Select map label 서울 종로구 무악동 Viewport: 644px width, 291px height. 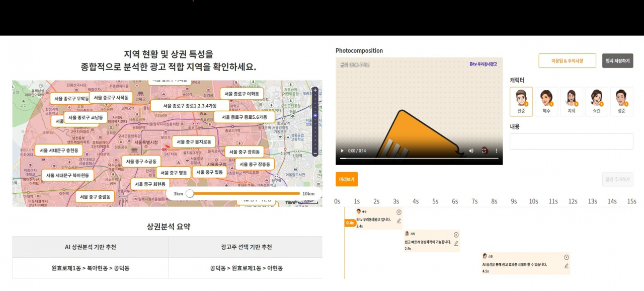(x=71, y=99)
